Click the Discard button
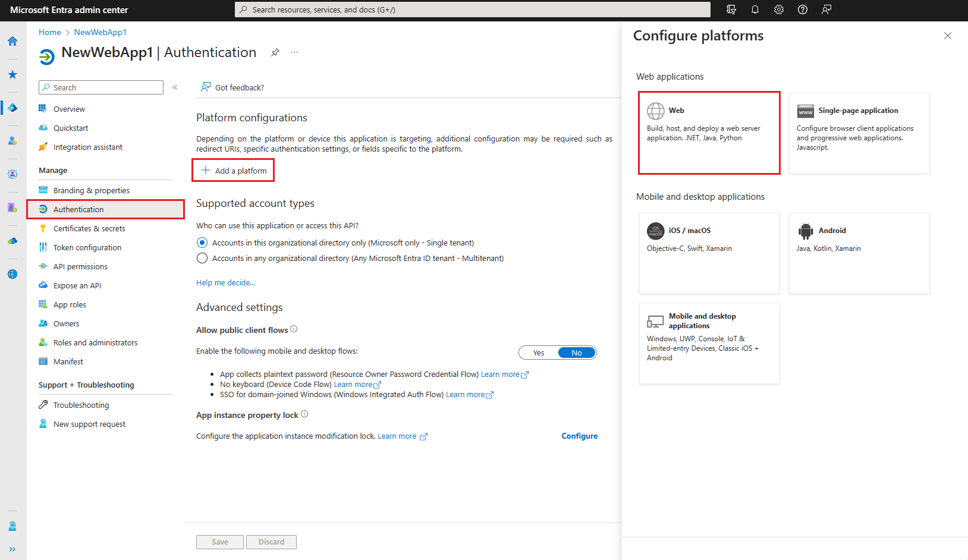 click(x=271, y=542)
